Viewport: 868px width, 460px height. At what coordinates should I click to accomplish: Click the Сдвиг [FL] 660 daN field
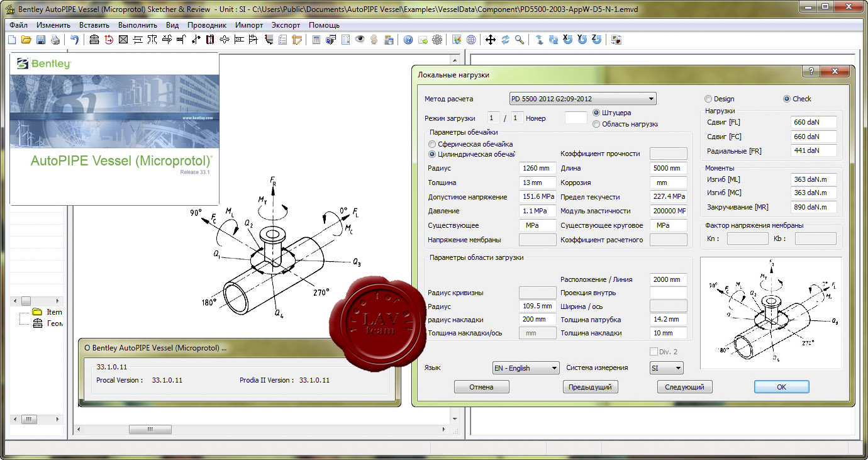click(814, 122)
